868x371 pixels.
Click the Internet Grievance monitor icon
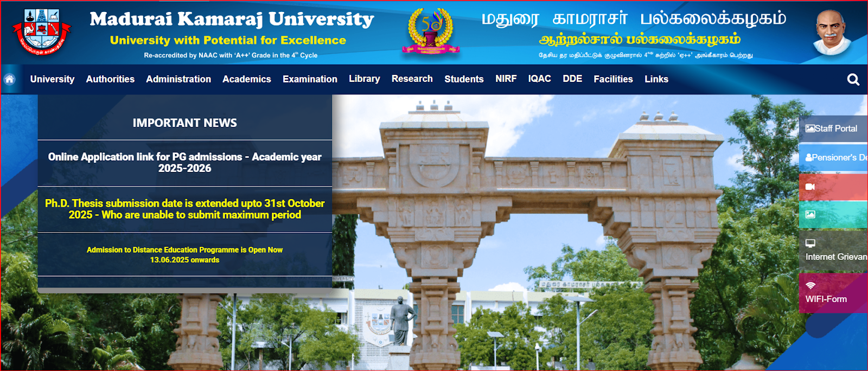[x=810, y=243]
